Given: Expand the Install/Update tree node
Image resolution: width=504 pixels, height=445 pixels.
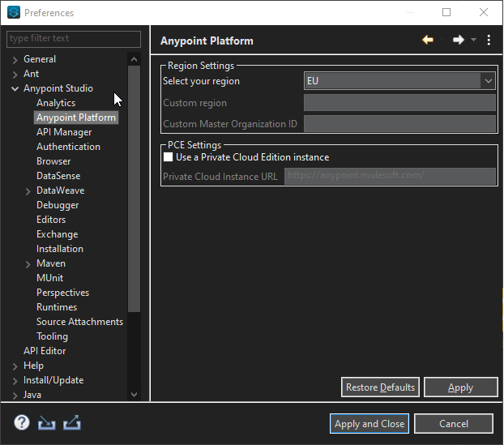Looking at the screenshot, I should click(x=15, y=381).
